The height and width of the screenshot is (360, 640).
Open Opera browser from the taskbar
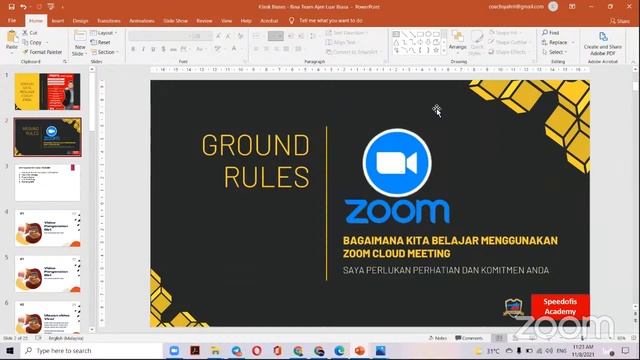click(257, 351)
